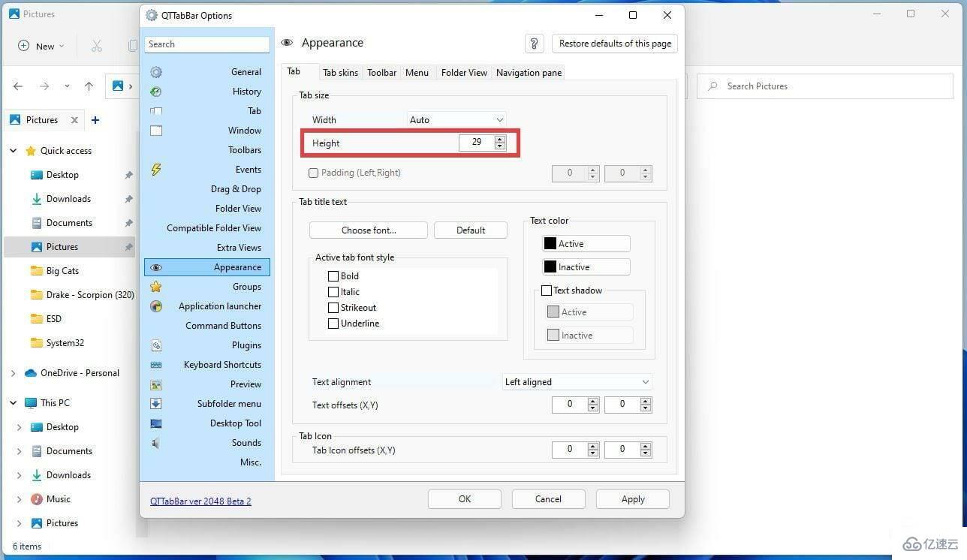This screenshot has height=560, width=967.
Task: Click the Keyboard Shortcuts icon
Action: point(156,365)
